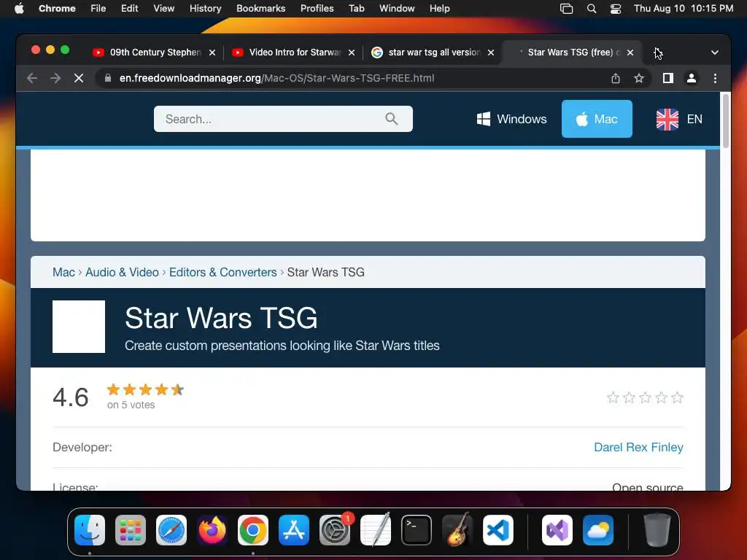
Task: Click the Star Wars TSG app thumbnail
Action: pos(79,327)
